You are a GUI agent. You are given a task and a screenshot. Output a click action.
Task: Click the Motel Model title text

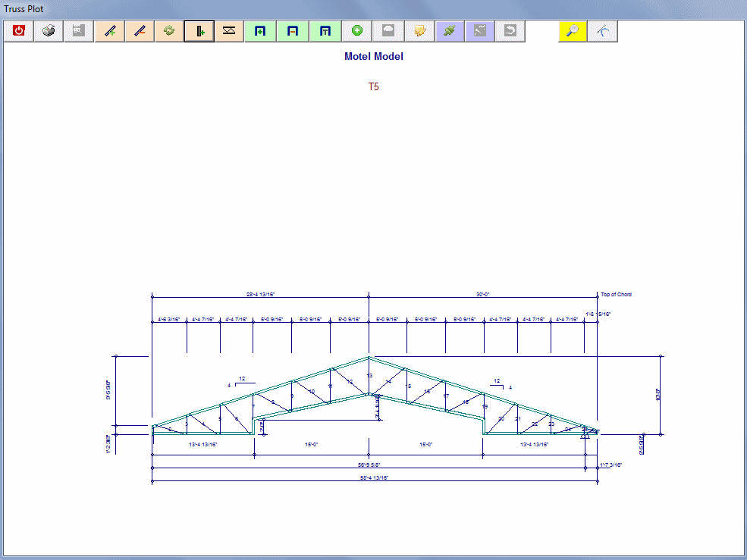coord(373,56)
